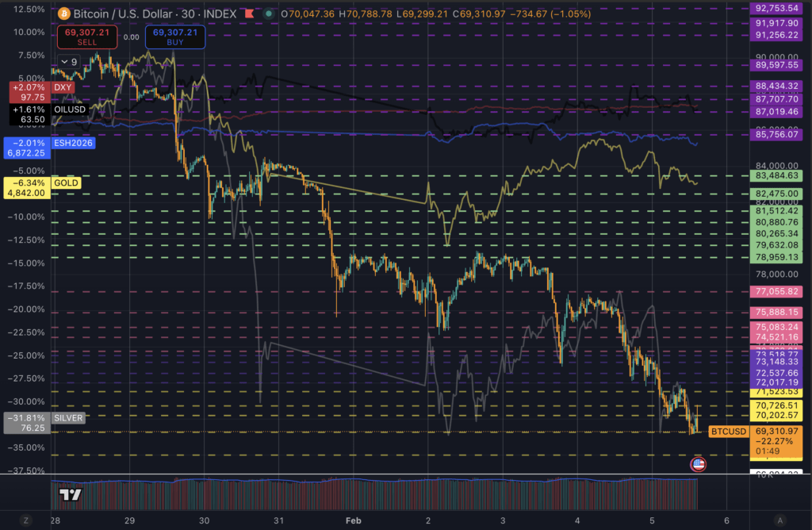Select the DXY comparison symbol label
This screenshot has height=530, width=812.
click(63, 87)
